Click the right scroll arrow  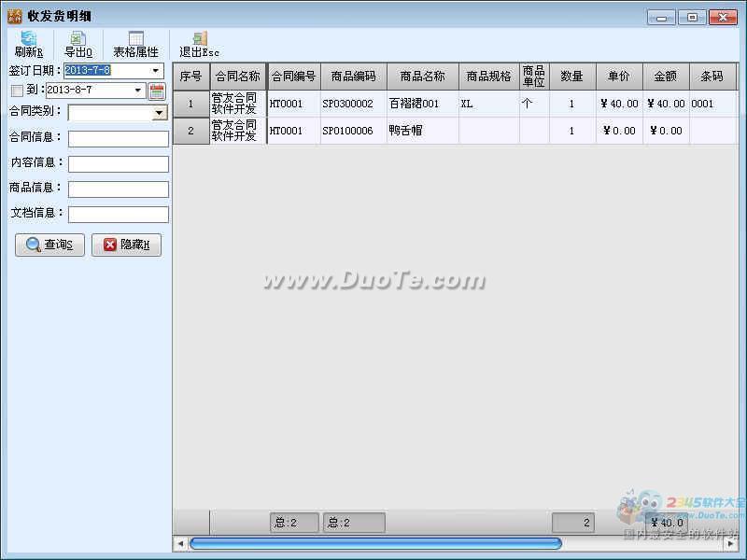pos(730,543)
